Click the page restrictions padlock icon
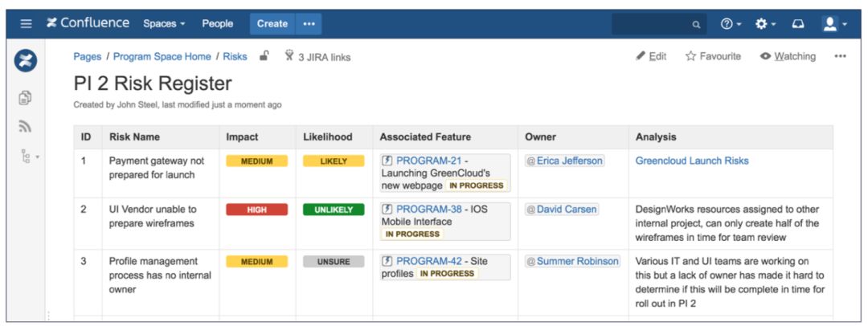This screenshot has width=868, height=326. click(x=264, y=55)
